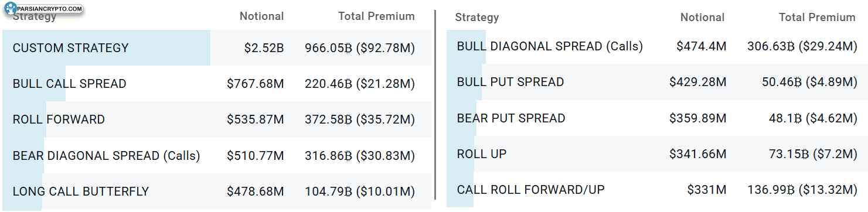Click the $474.4M notional value
This screenshot has width=868, height=212.
(x=701, y=46)
